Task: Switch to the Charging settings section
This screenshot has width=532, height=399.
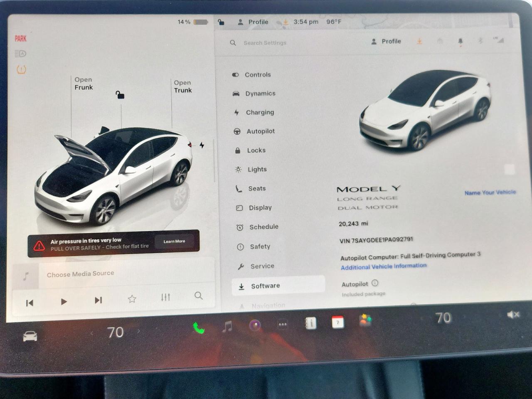Action: 260,112
